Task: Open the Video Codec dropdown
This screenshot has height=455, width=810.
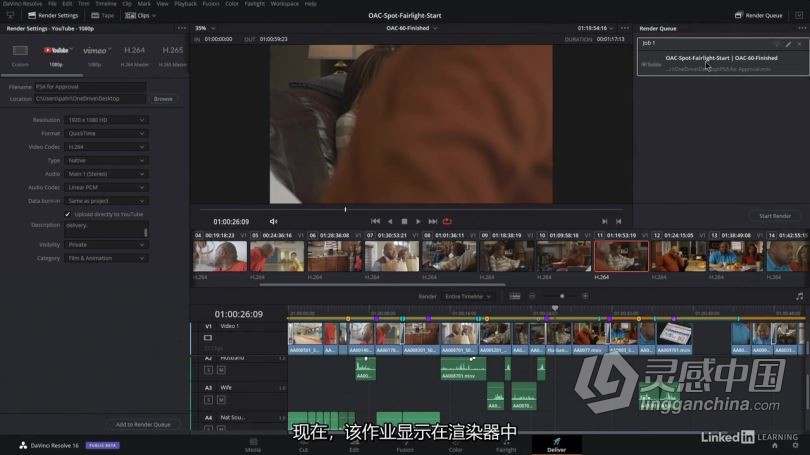Action: point(106,147)
